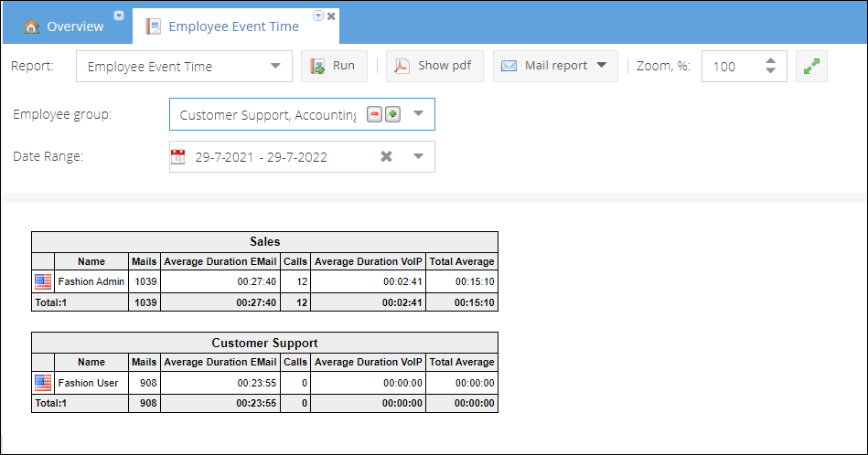Click the envelope icon on Mail report

(x=509, y=66)
